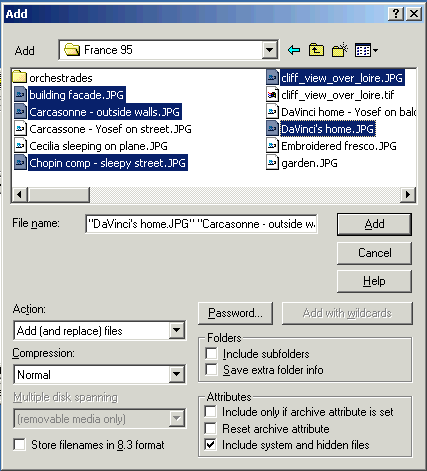
Task: Create a new folder icon
Action: pyautogui.click(x=339, y=50)
